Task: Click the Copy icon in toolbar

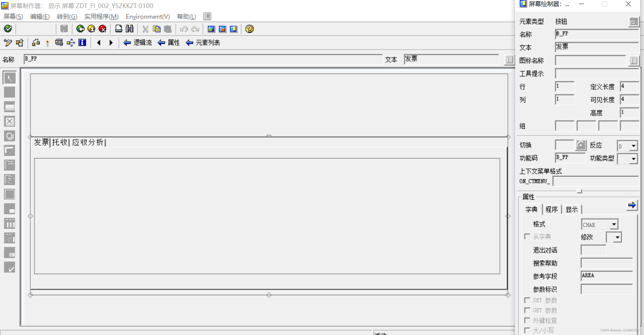Action: [x=157, y=29]
